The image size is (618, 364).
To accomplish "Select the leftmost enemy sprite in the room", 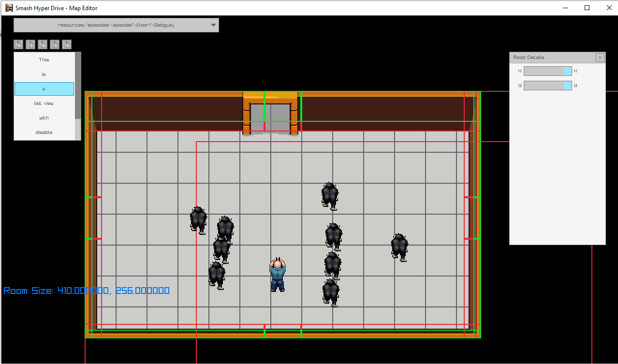I will [x=198, y=220].
